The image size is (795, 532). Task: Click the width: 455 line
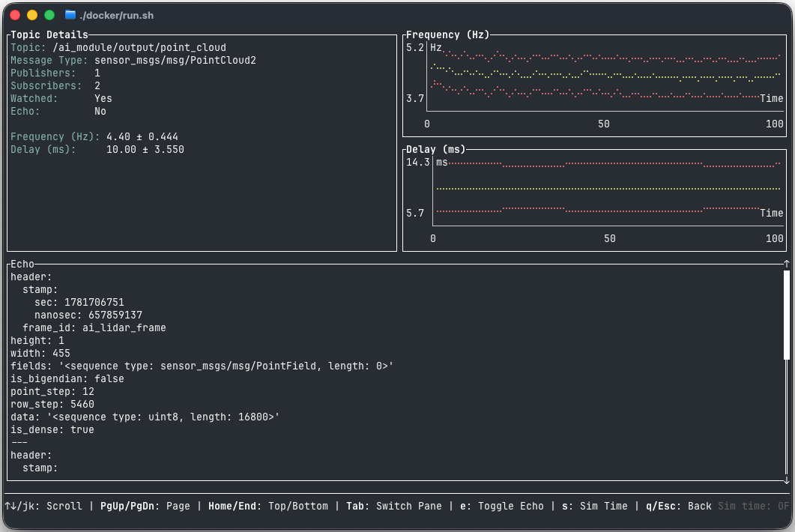40,353
